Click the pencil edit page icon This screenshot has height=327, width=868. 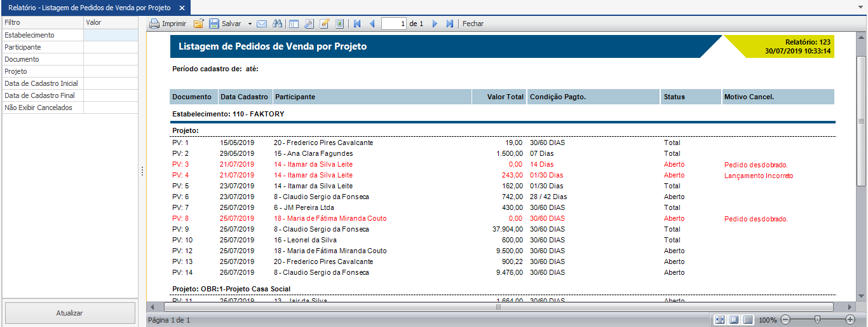(x=325, y=24)
